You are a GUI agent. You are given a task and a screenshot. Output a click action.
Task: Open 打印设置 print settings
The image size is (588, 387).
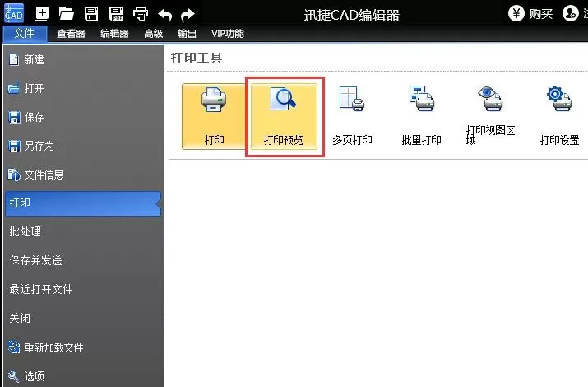pos(559,116)
